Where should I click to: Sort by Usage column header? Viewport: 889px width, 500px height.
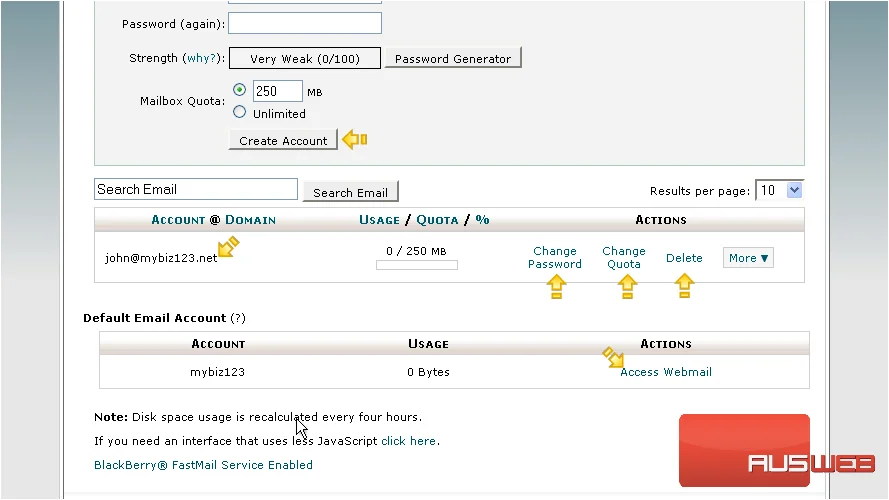point(379,220)
